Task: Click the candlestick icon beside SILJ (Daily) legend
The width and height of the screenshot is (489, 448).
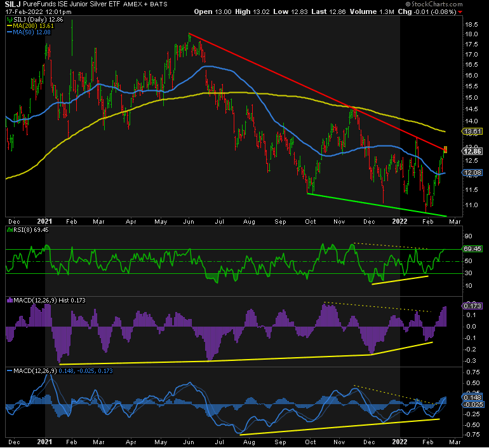Action: pyautogui.click(x=10, y=20)
